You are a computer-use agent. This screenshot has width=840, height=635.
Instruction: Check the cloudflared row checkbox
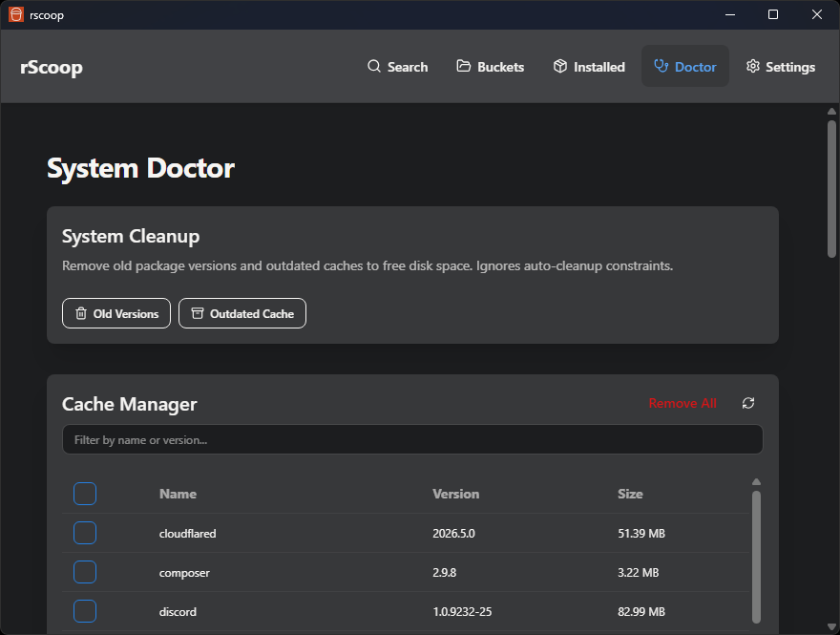[x=85, y=533]
